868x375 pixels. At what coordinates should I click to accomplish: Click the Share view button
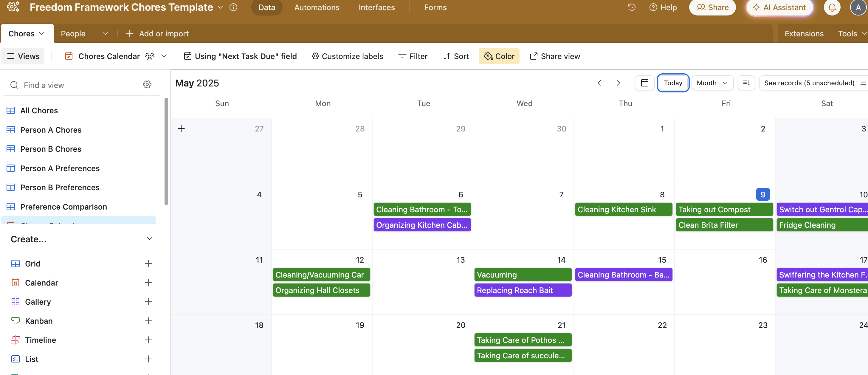(555, 56)
